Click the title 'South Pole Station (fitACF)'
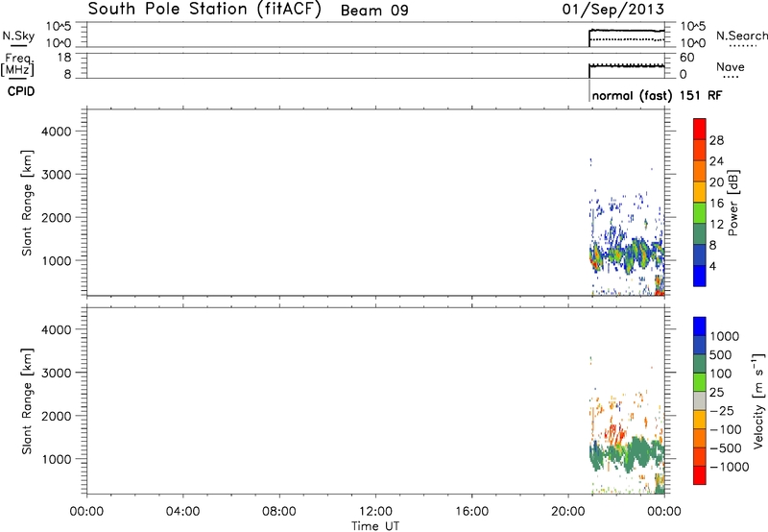768x532 pixels. point(204,10)
